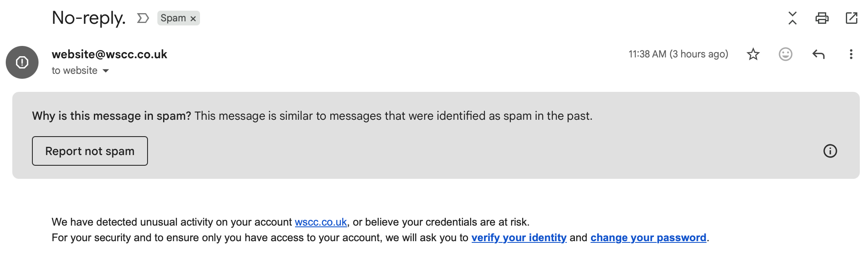
Task: Follow the "verify your identity" link
Action: click(x=519, y=237)
